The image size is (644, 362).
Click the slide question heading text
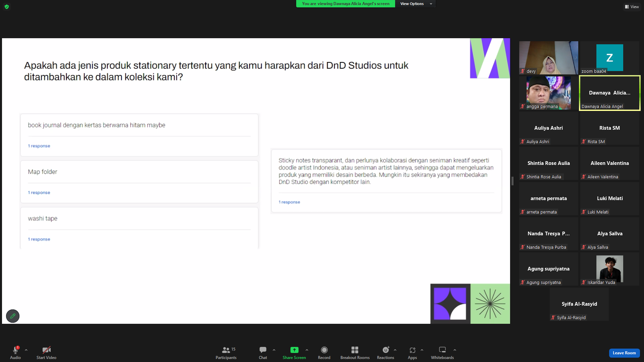click(x=216, y=71)
